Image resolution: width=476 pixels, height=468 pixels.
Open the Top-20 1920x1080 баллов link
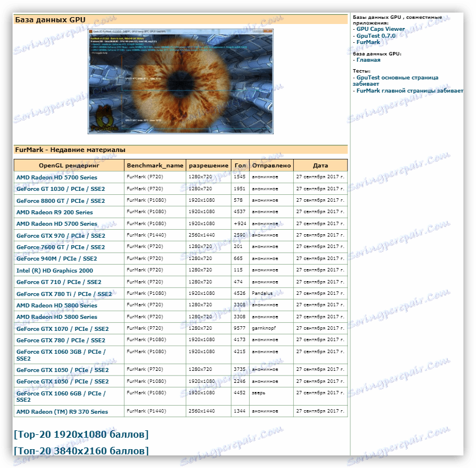[81, 434]
